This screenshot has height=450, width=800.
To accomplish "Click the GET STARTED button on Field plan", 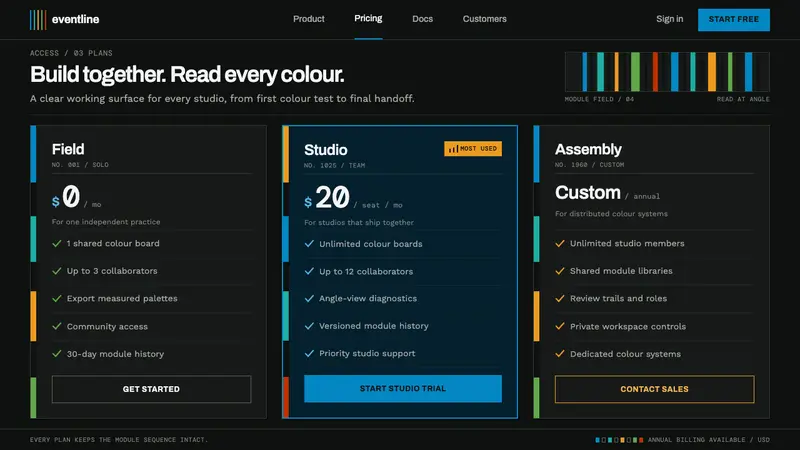I will (x=151, y=389).
